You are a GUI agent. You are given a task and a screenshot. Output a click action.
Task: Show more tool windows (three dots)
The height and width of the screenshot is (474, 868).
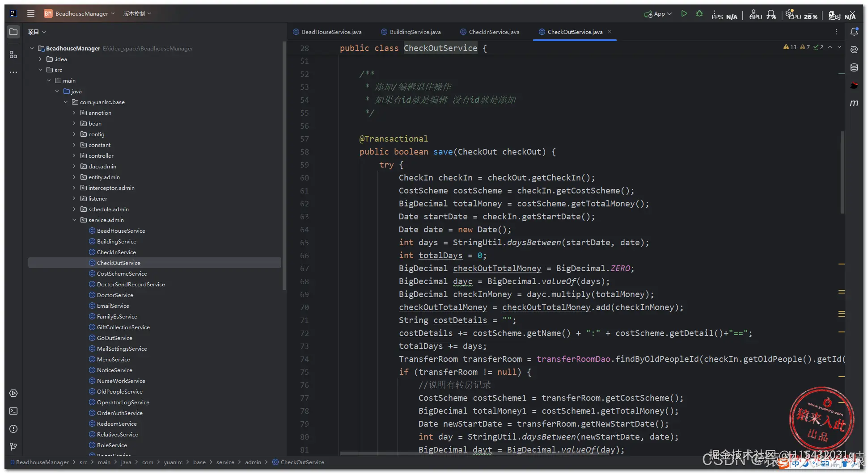13,72
